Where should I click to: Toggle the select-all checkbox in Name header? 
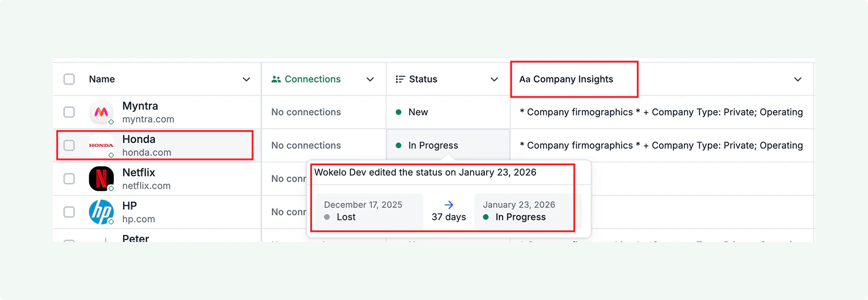tap(69, 79)
